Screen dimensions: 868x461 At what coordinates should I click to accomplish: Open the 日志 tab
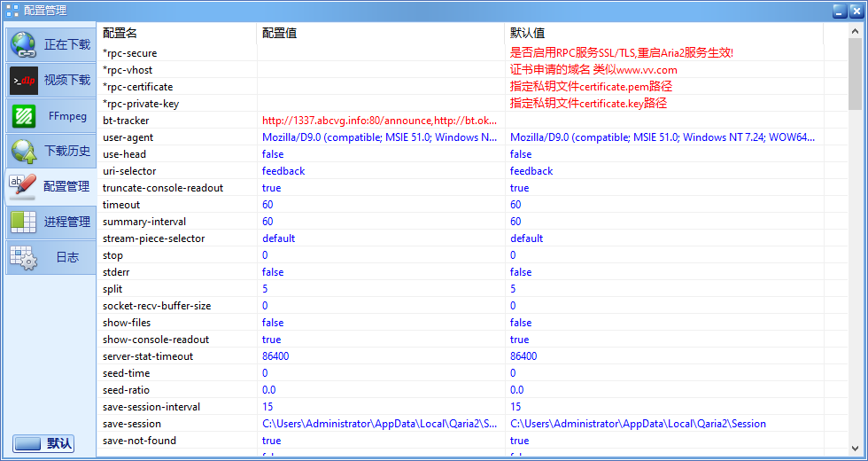(51, 258)
